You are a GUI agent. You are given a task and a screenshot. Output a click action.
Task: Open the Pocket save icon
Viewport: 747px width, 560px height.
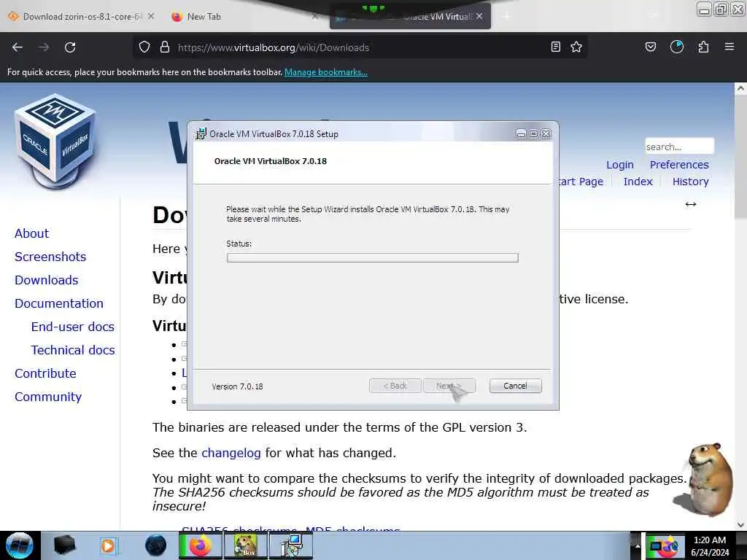click(x=651, y=47)
